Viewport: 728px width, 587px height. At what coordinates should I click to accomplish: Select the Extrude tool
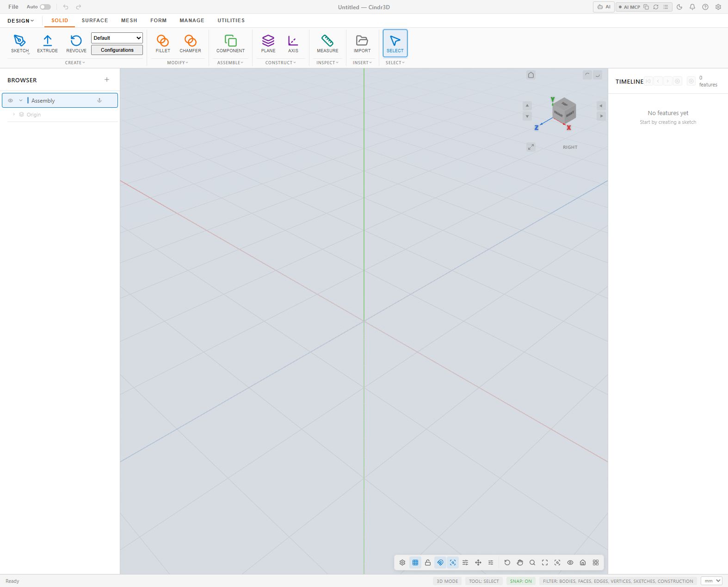coord(47,43)
